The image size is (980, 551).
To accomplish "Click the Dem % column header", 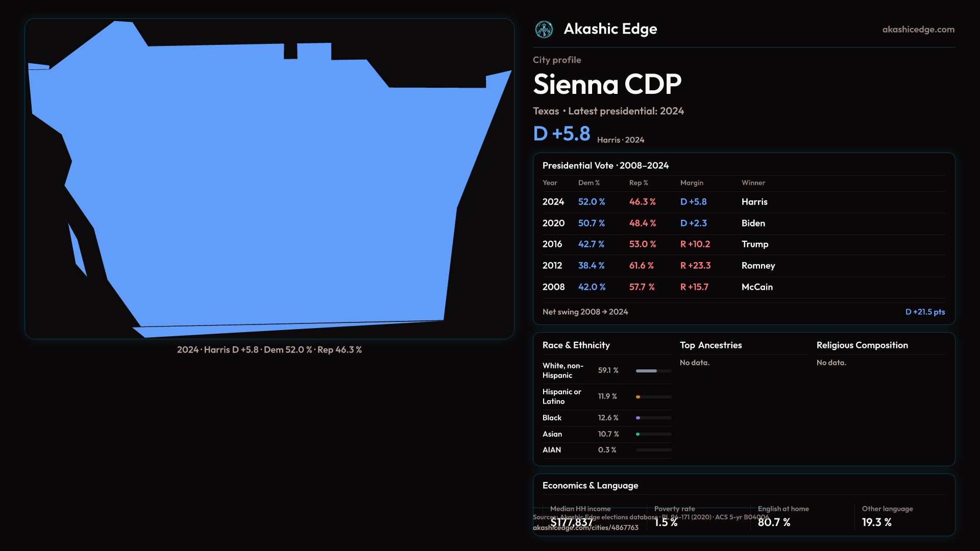I will click(x=589, y=183).
